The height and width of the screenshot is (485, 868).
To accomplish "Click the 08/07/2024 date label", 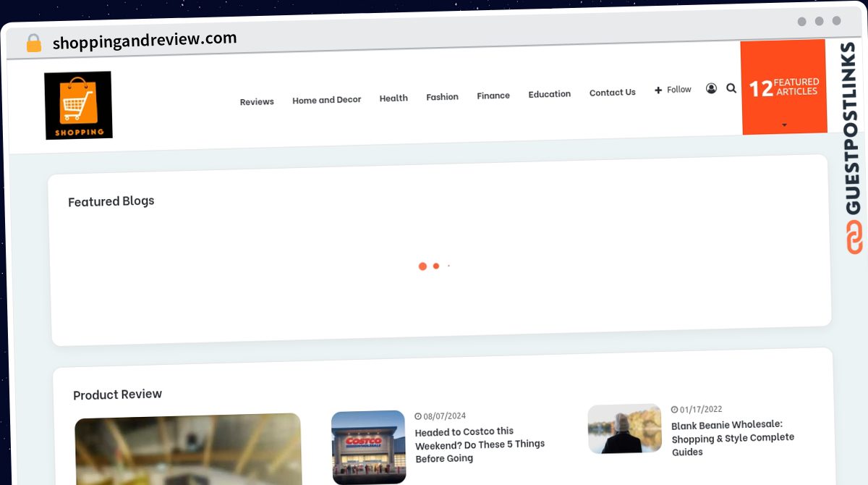I will point(441,416).
